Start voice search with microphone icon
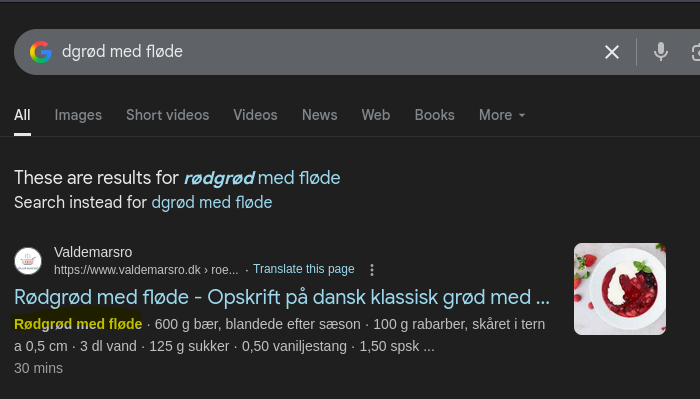700x399 pixels. 661,52
